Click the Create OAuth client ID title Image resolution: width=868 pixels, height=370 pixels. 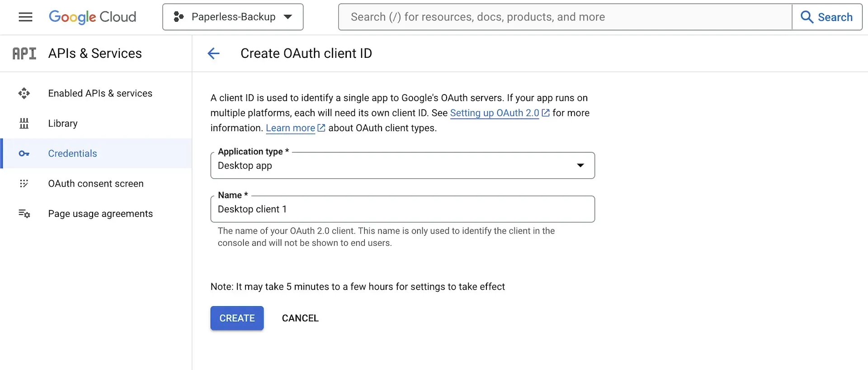click(306, 53)
